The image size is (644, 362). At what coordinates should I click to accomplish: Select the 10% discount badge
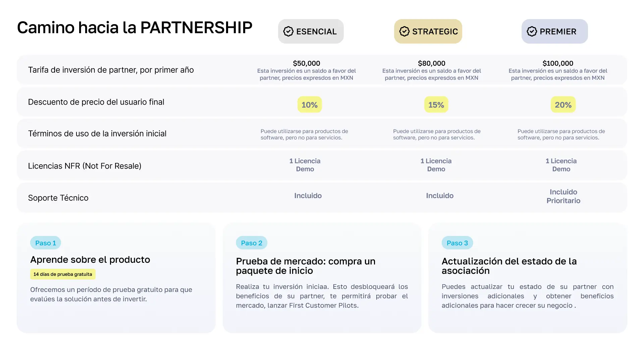pos(309,105)
